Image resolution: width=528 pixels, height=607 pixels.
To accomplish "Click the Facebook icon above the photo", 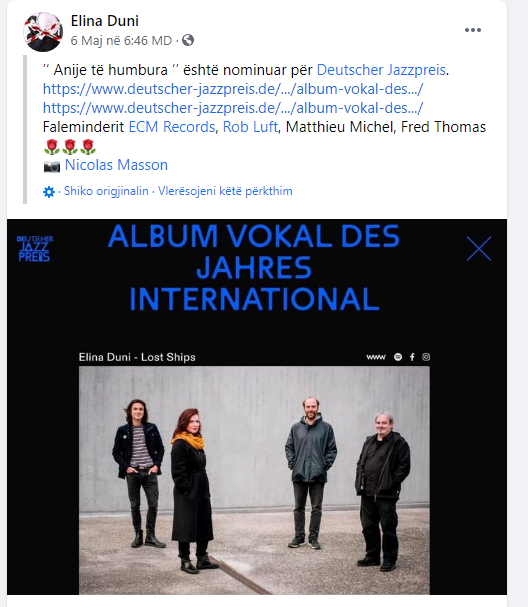I will (412, 357).
